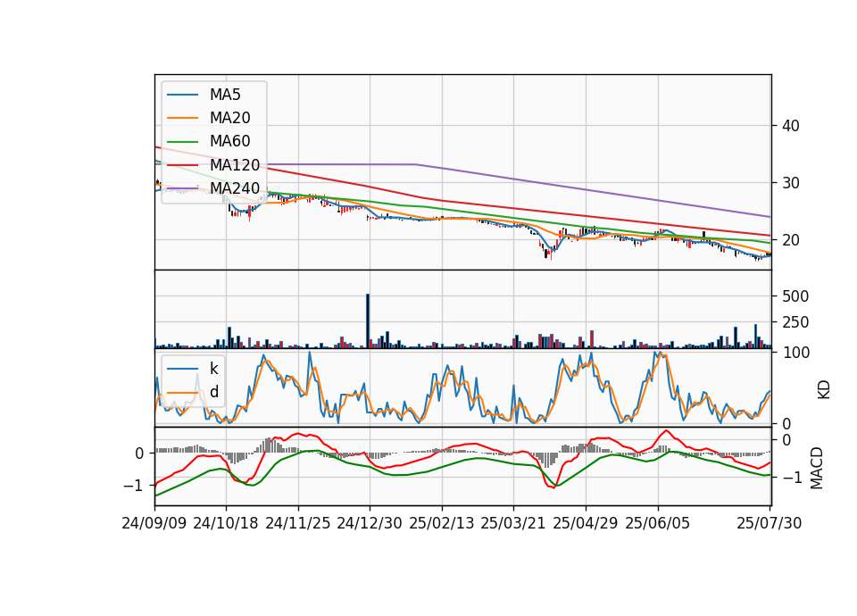The width and height of the screenshot is (857, 616).
Task: Click the 24/09/09 date tick label
Action: (x=154, y=523)
